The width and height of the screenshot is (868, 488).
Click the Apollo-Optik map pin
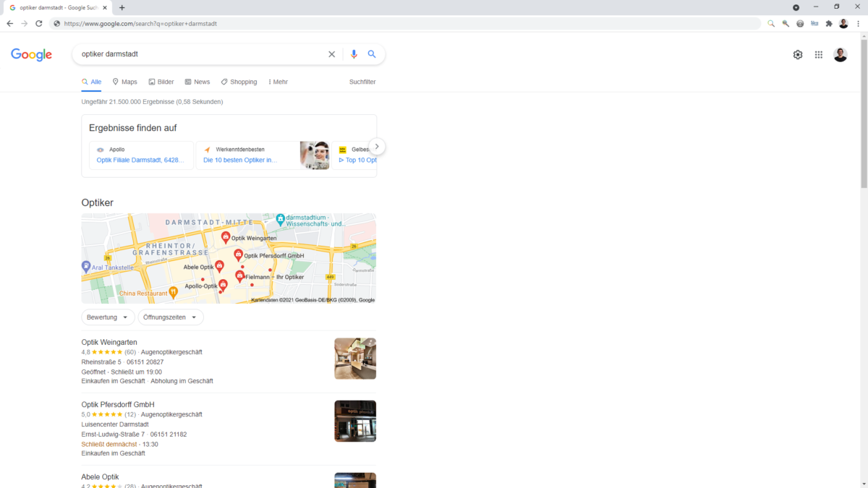point(223,286)
